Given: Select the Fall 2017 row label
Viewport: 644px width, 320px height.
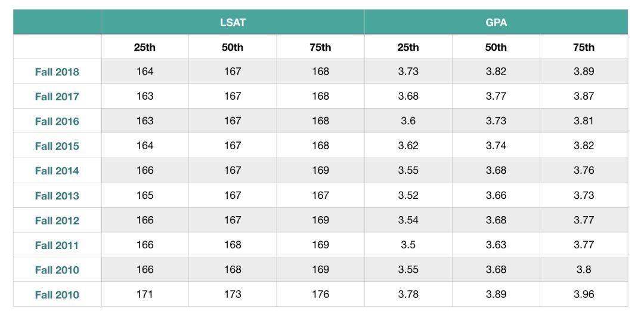Looking at the screenshot, I should coord(57,96).
